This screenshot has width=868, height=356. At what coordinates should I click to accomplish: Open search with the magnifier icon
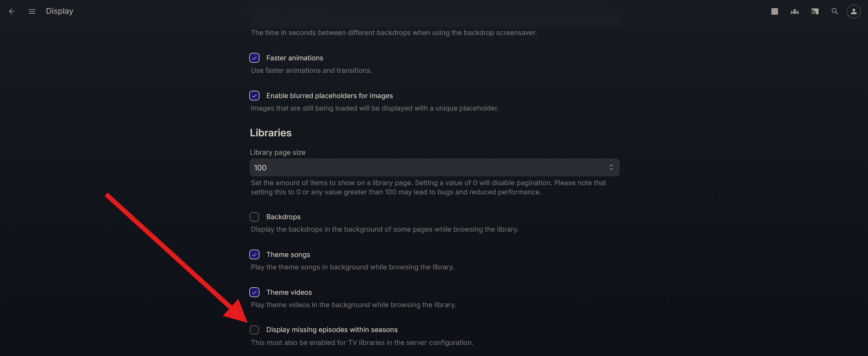click(835, 11)
